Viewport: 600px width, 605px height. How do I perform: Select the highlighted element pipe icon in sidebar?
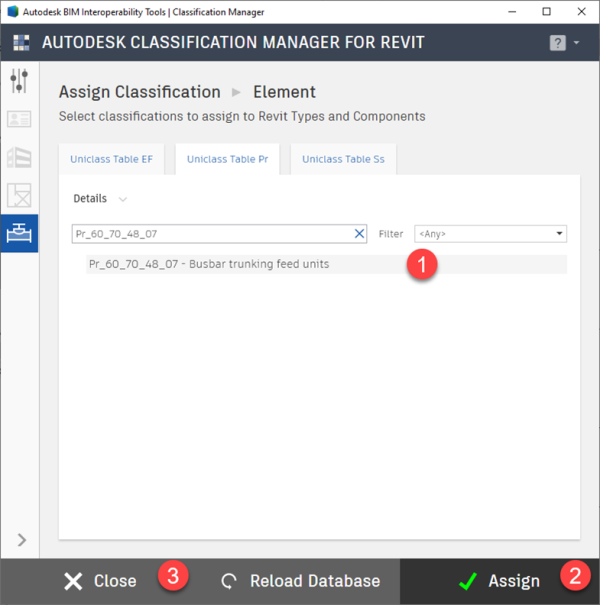coord(19,233)
